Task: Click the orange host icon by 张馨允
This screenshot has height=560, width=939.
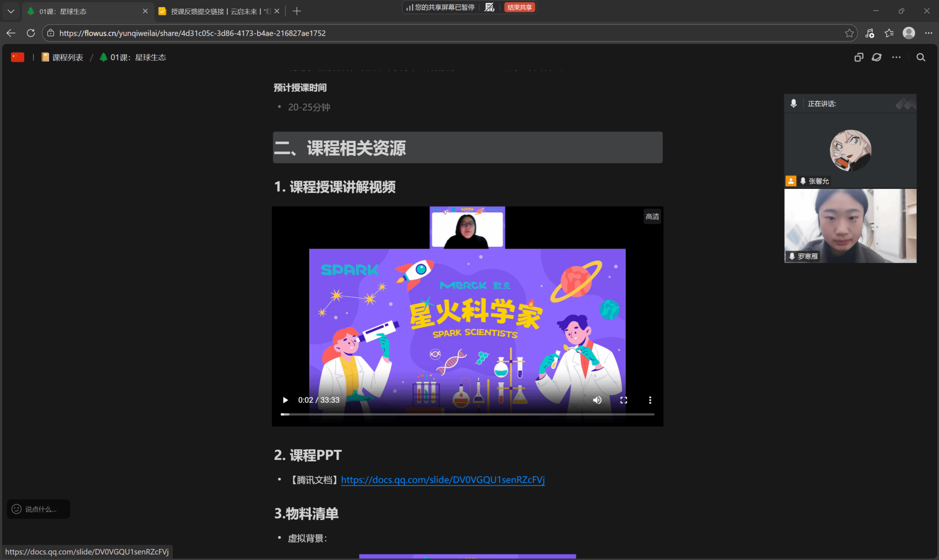Action: click(791, 181)
